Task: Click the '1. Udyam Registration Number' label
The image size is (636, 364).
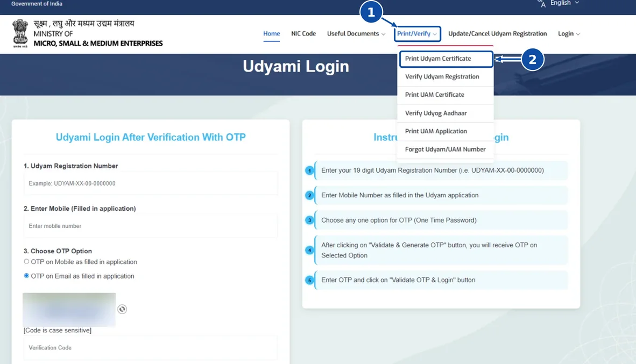Action: pos(70,166)
